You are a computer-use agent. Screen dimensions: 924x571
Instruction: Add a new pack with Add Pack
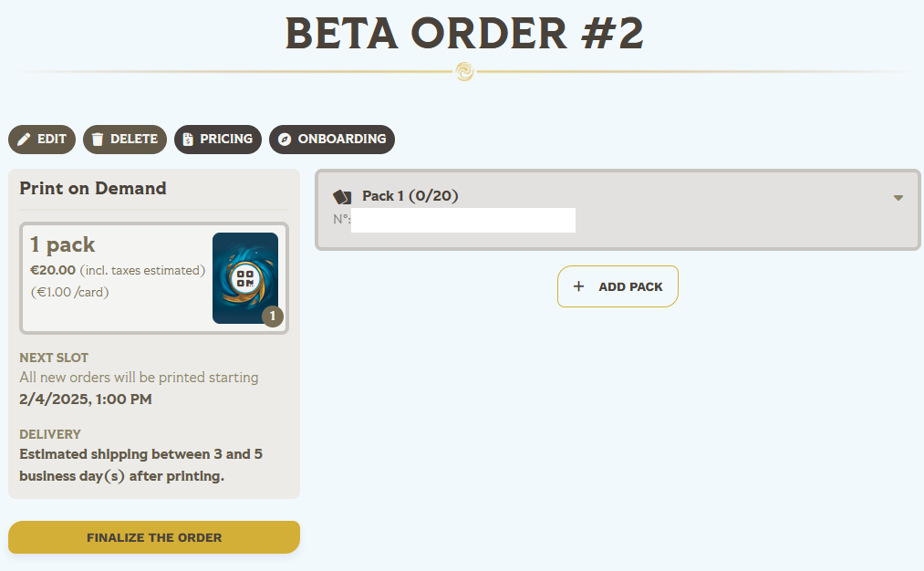618,286
